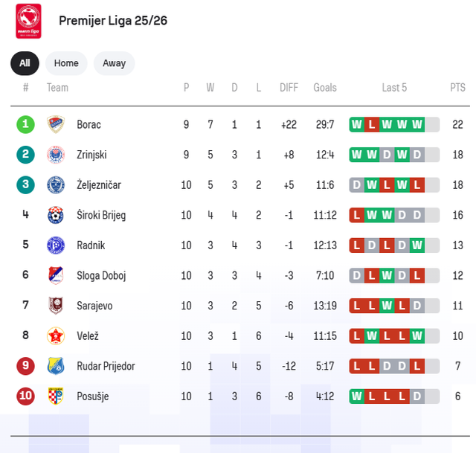
Task: Click the Široki Brijeg club crest
Action: (55, 215)
